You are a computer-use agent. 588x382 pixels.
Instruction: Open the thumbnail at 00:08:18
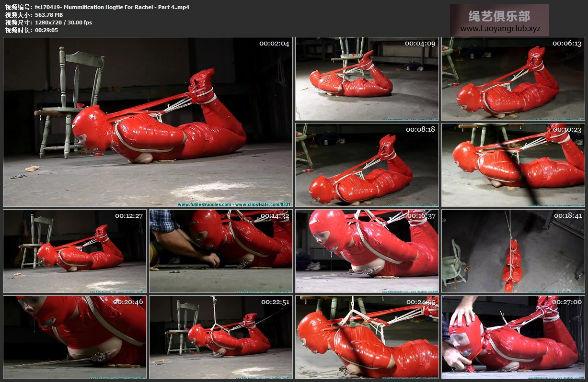367,165
